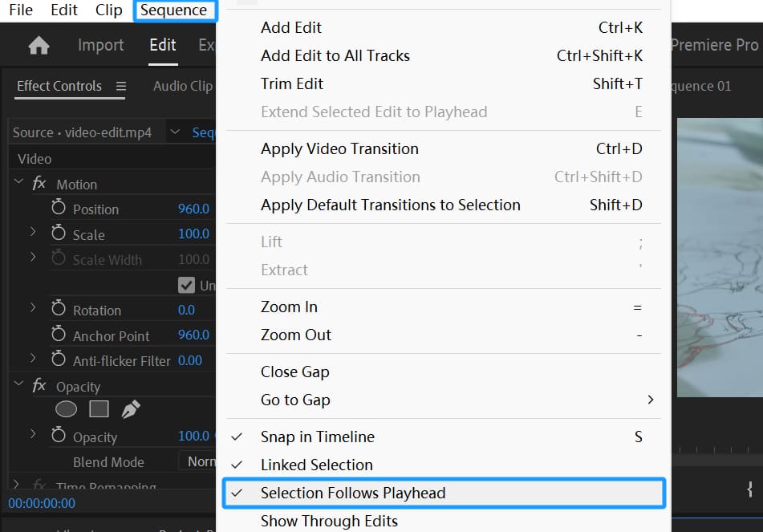Open the Blend Mode dropdown

coord(197,462)
